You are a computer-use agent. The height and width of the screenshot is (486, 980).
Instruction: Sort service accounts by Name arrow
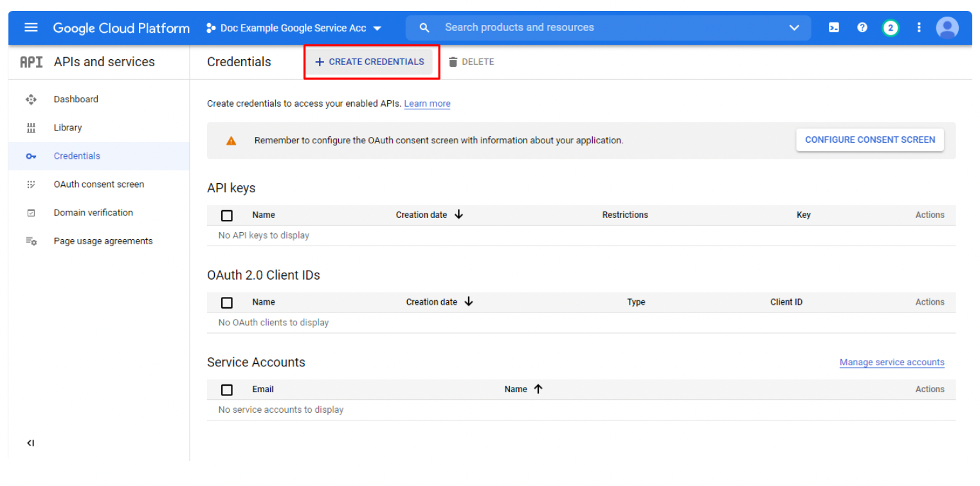coord(538,389)
